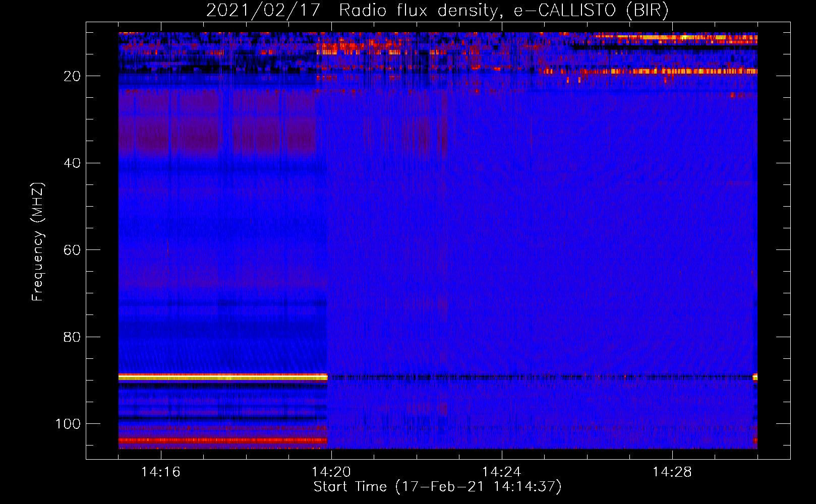Viewport: 816px width, 504px height.
Task: Click the 80 frequency tick label
Action: coord(72,337)
